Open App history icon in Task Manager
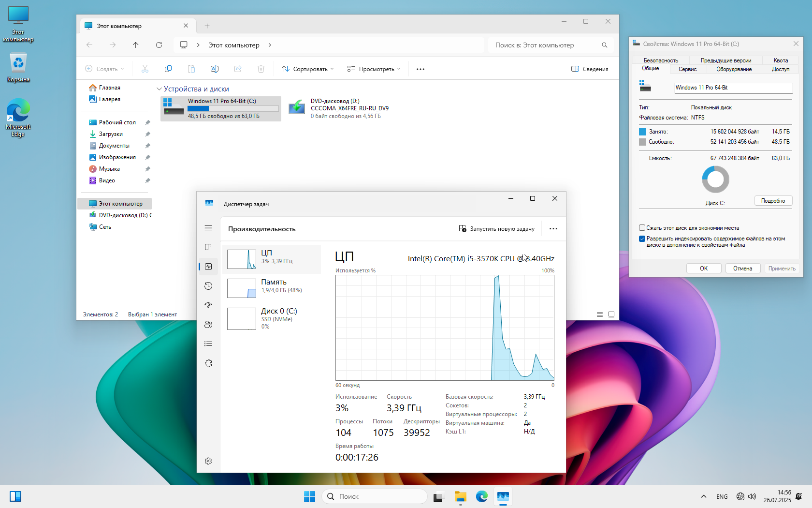 tap(208, 286)
